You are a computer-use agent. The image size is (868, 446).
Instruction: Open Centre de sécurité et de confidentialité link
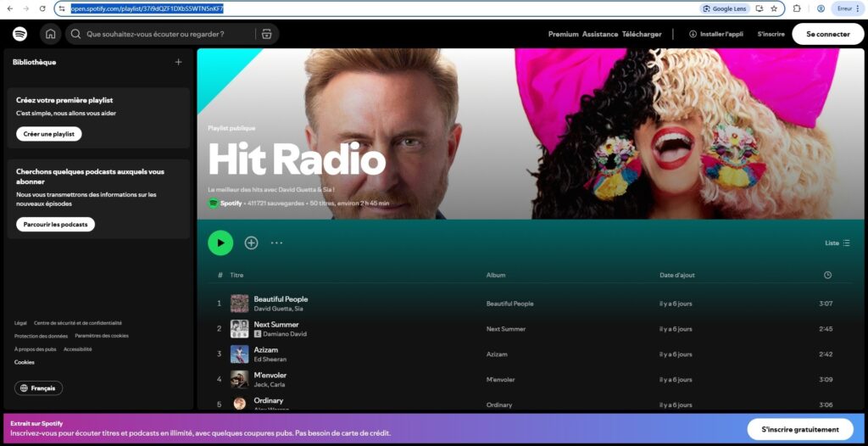coord(78,323)
